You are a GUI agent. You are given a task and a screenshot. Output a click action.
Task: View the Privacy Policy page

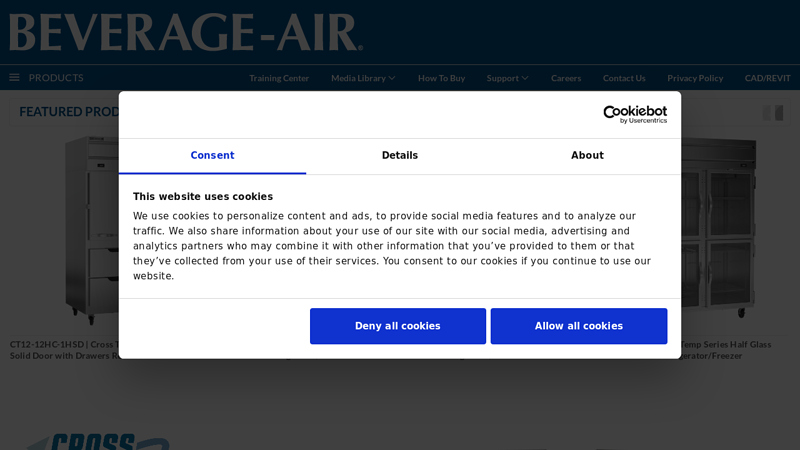click(x=695, y=78)
